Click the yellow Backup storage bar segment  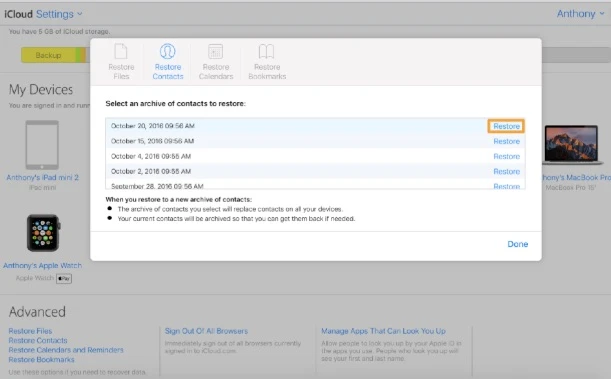pos(48,55)
